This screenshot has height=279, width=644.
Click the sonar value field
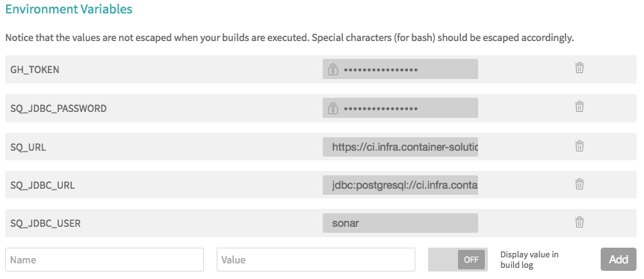point(400,223)
